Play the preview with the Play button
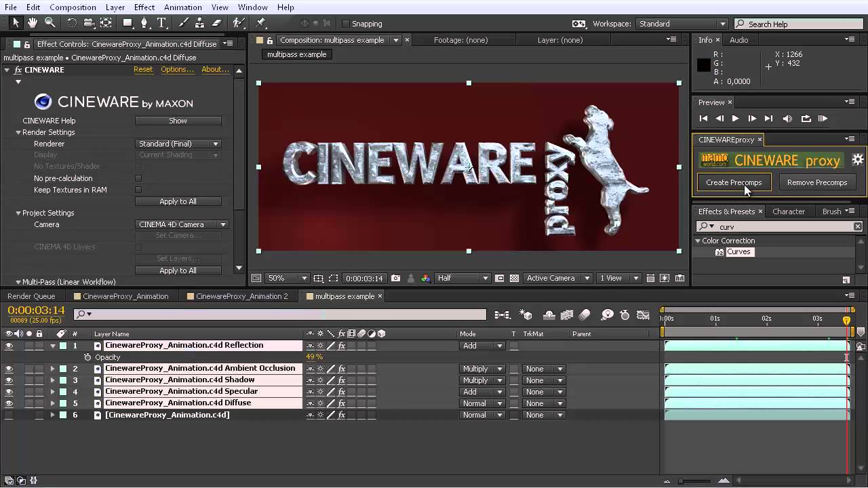The image size is (868, 488). click(735, 119)
